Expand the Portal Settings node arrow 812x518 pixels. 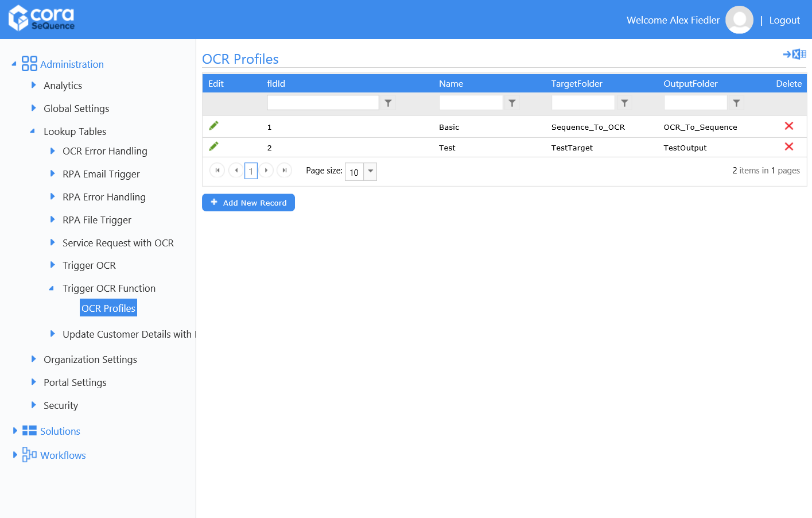[33, 382]
